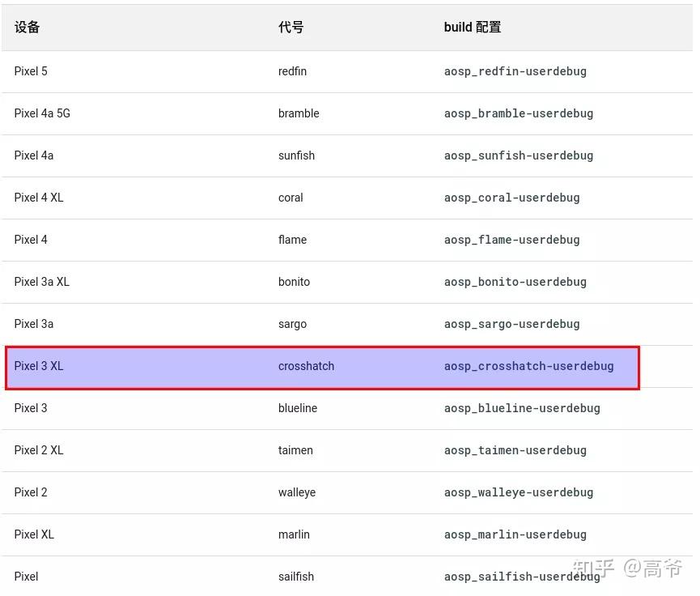
Task: Click the bramble codename cell
Action: [299, 113]
